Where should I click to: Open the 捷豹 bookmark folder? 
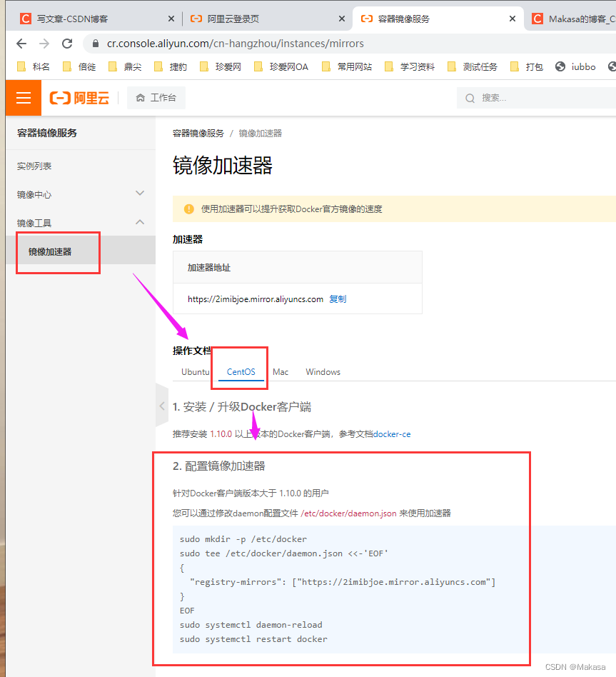[171, 66]
